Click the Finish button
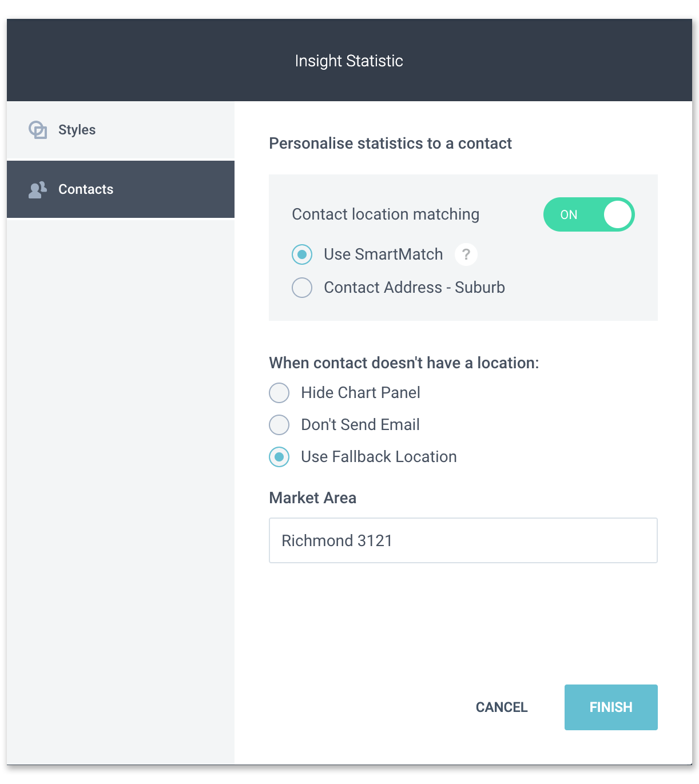This screenshot has width=699, height=784. (x=610, y=707)
